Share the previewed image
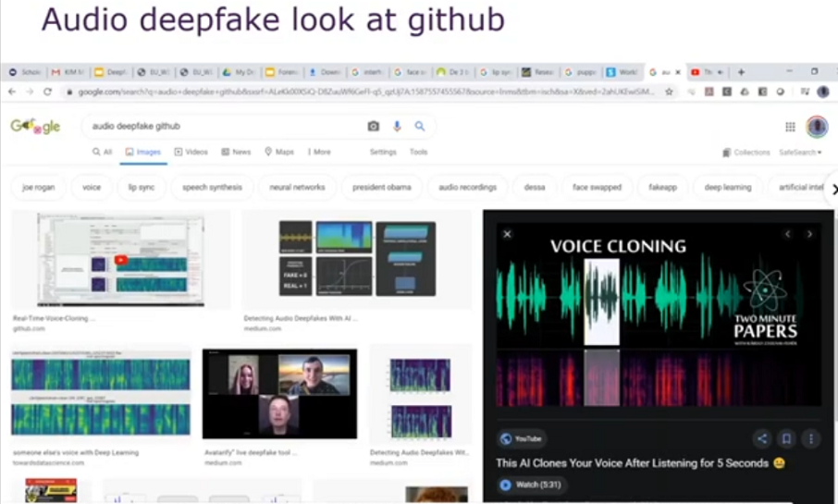Screen dimensions: 838x504 762,438
